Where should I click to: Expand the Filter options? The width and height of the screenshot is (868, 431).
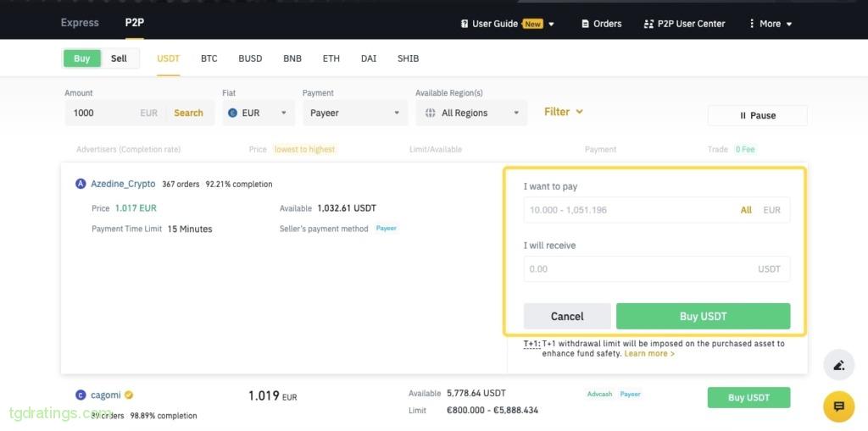[564, 112]
